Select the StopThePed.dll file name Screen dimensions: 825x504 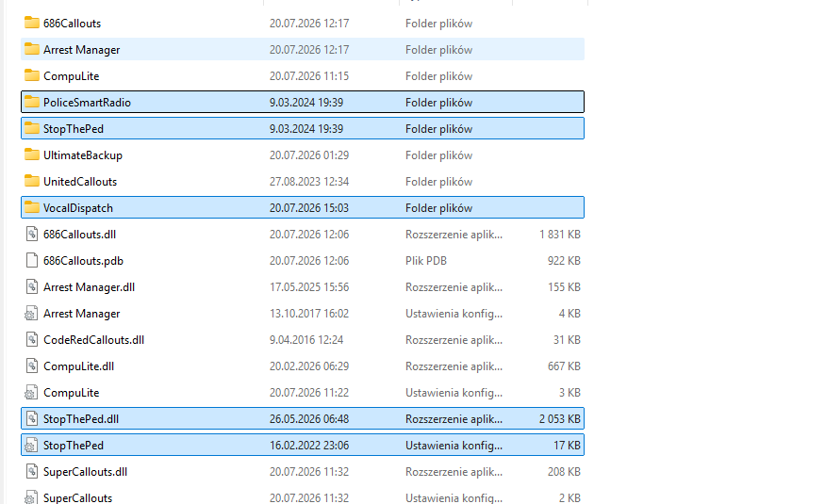[80, 419]
